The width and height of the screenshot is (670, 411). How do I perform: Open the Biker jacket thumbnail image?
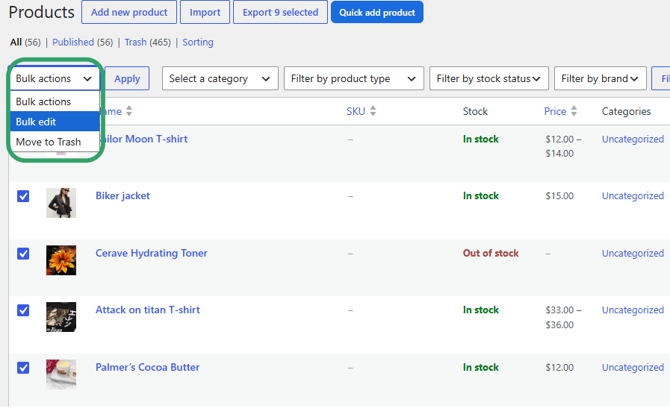[61, 203]
